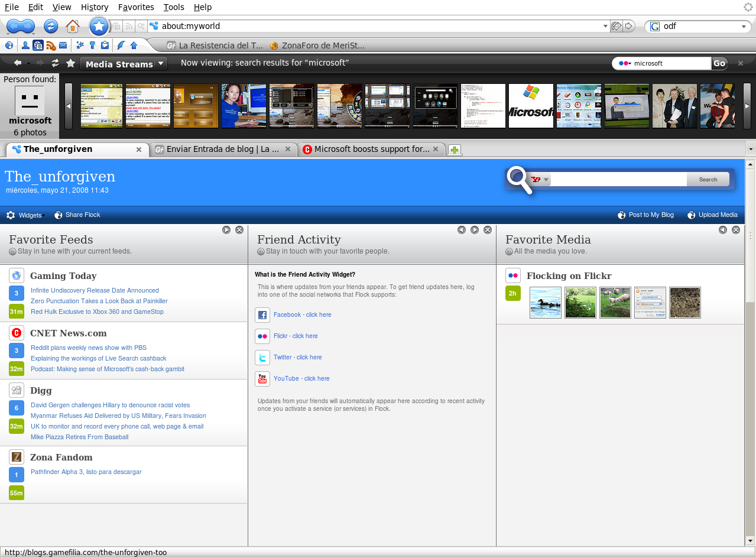Viewport: 756px width, 558px height.
Task: Go to the Home page icon
Action: (72, 26)
